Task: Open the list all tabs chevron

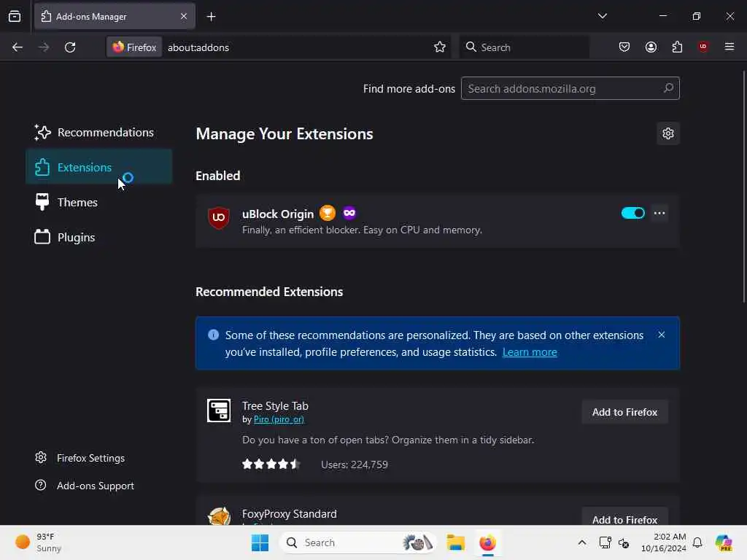Action: [602, 16]
